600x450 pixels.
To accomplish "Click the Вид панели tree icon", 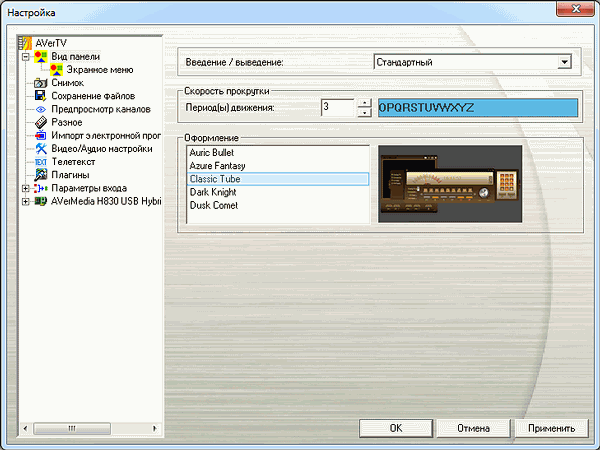I will [x=41, y=57].
